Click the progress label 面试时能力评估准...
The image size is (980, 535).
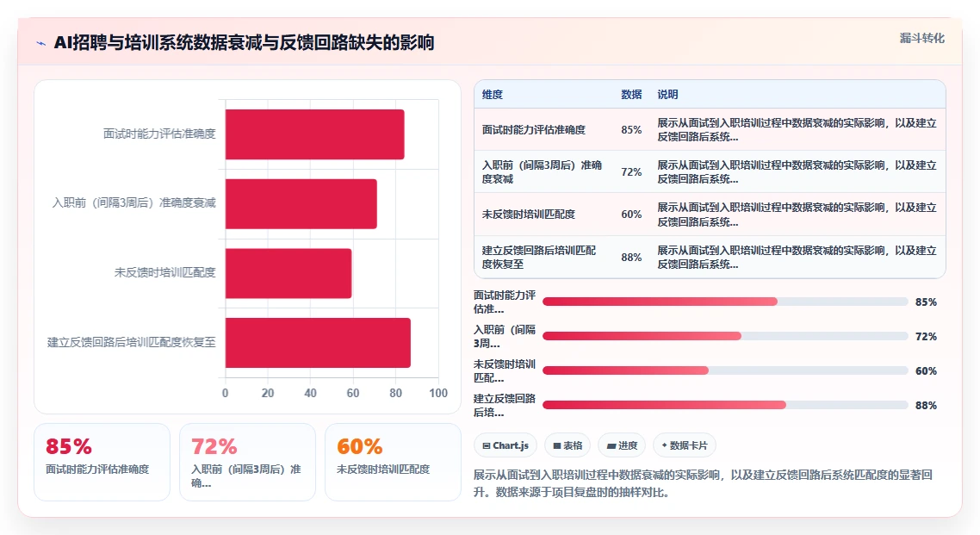(505, 302)
